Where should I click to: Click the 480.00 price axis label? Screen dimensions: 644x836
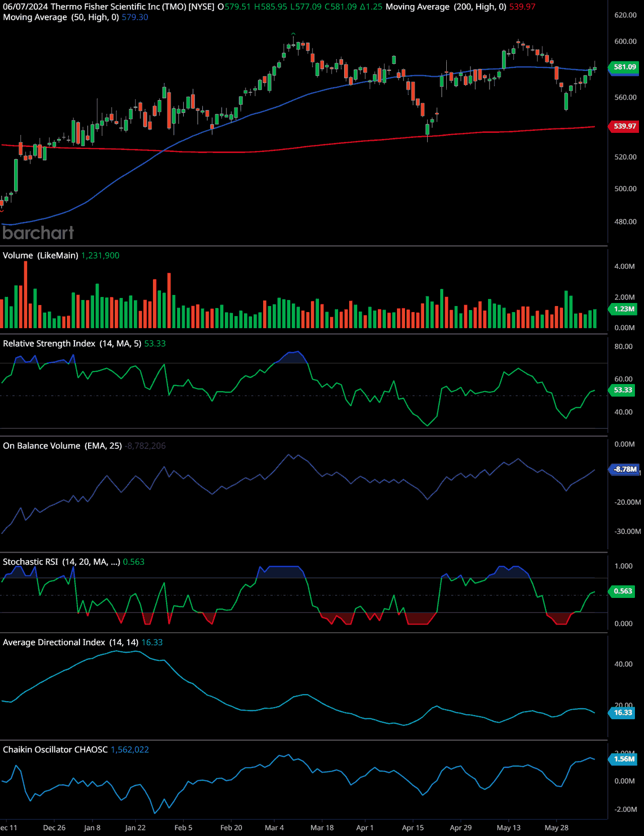pyautogui.click(x=625, y=221)
